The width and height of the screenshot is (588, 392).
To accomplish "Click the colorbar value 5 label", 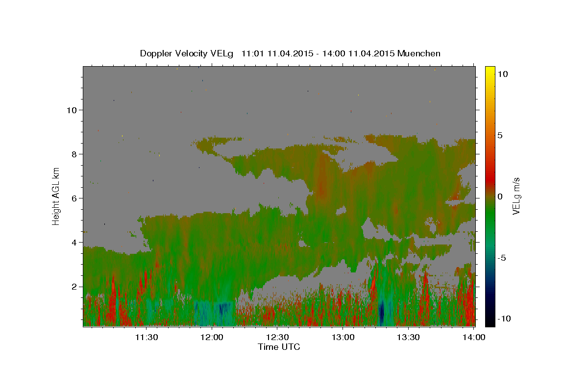I will pyautogui.click(x=500, y=135).
